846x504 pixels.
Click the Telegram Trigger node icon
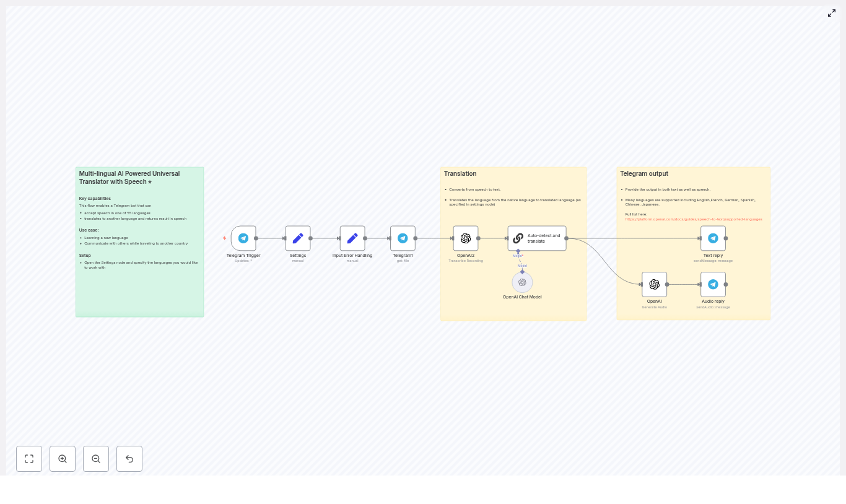pyautogui.click(x=243, y=238)
